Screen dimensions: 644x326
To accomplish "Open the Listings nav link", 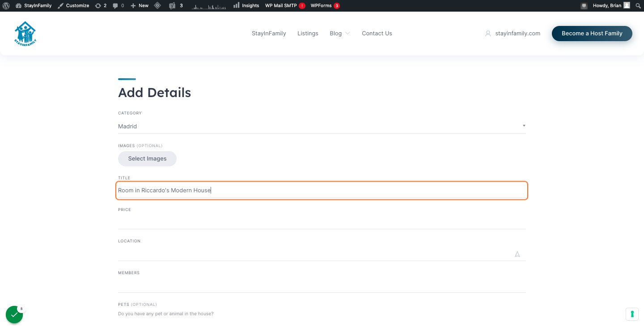I will point(308,34).
